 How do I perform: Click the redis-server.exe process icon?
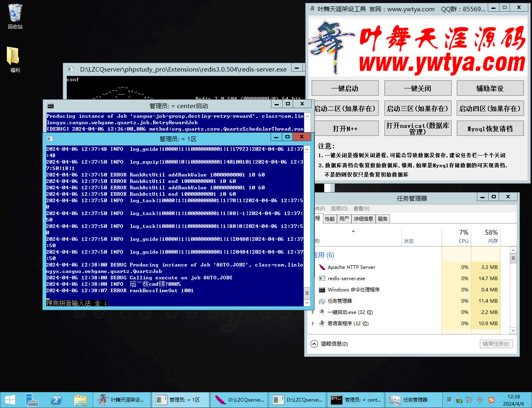pos(322,279)
